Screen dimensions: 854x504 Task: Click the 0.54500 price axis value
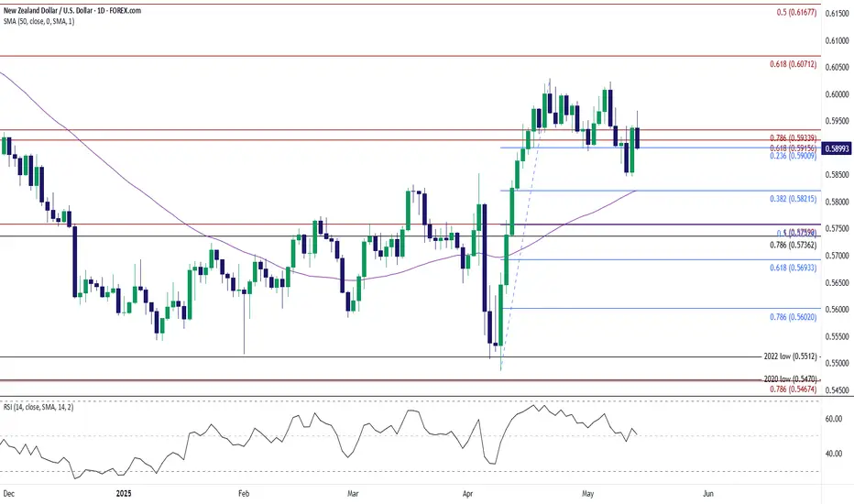[838, 390]
